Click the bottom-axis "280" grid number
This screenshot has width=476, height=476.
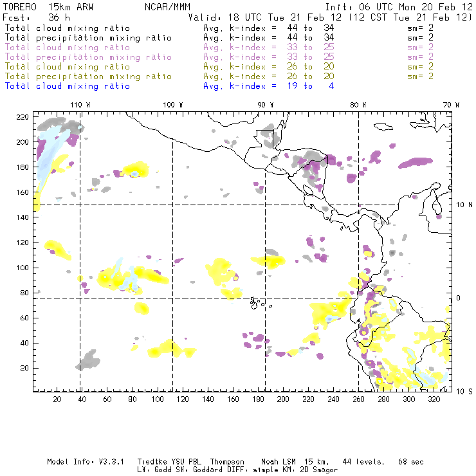[383, 399]
